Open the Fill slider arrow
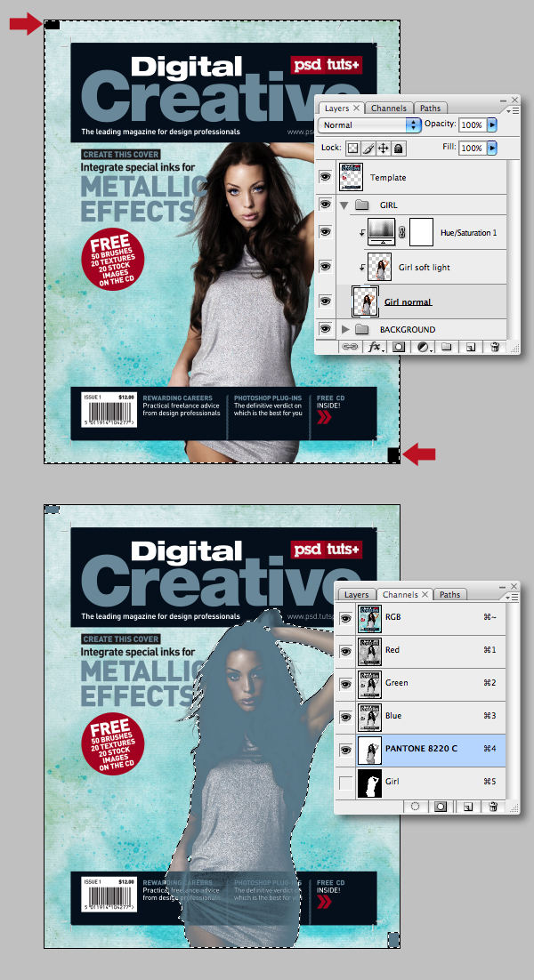Screen dimensions: 534x980 pos(492,149)
